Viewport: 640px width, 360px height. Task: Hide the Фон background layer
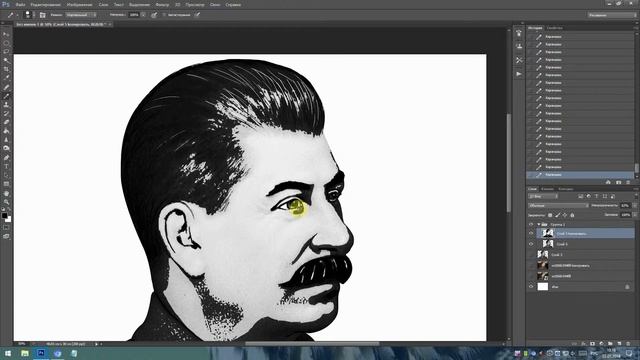tap(531, 287)
